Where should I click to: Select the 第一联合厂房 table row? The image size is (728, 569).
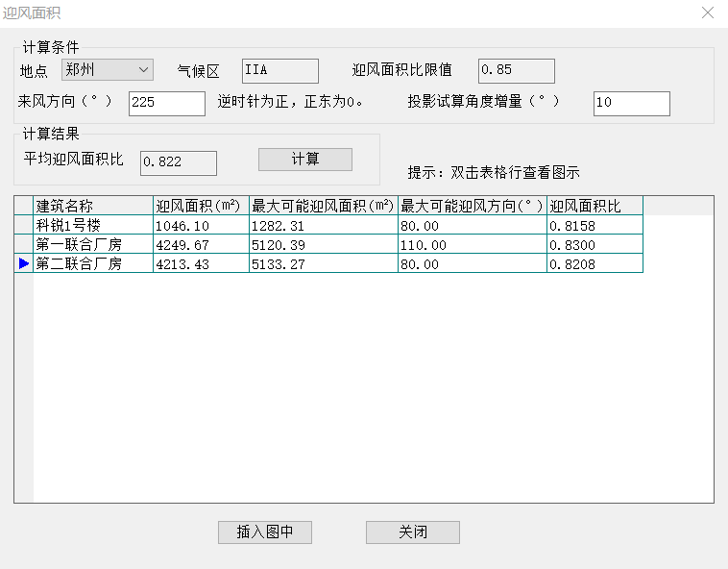pyautogui.click(x=93, y=244)
